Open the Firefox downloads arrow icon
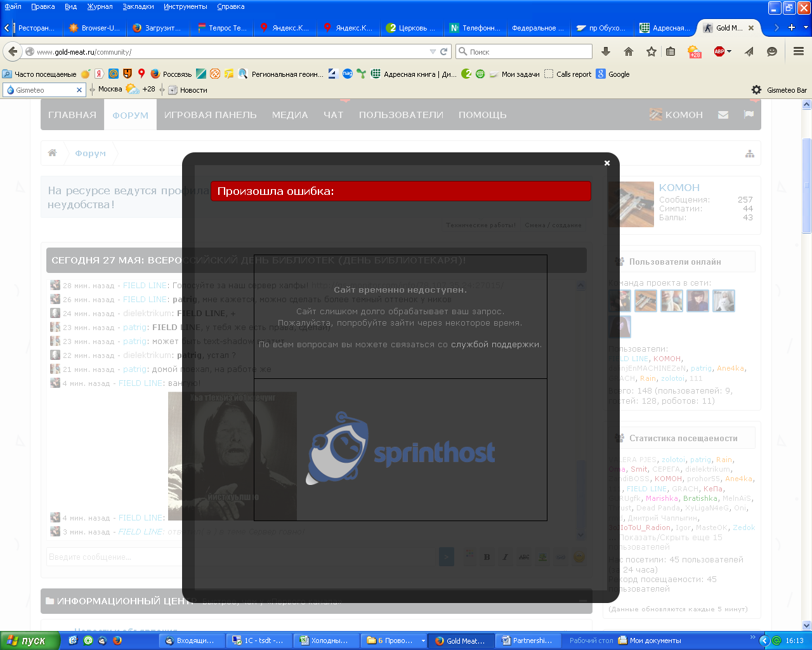Image resolution: width=812 pixels, height=650 pixels. coord(606,52)
